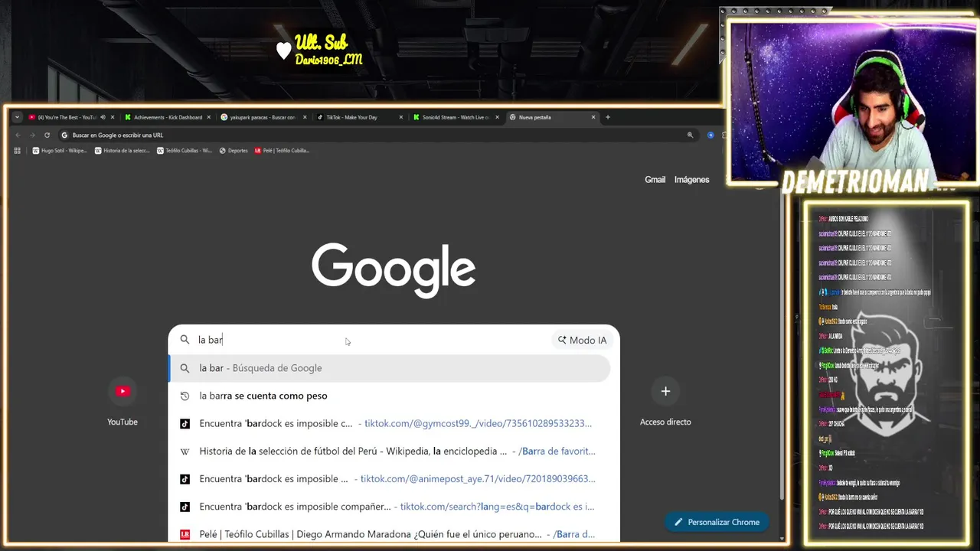Open a new tab with plus button
The image size is (980, 551).
(608, 117)
